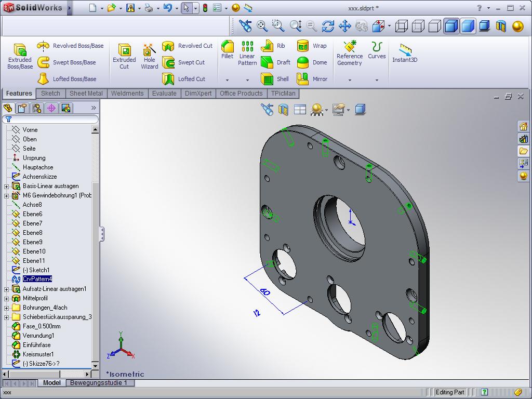The image size is (532, 399).
Task: Open Reference Geometry tool
Action: [350, 53]
